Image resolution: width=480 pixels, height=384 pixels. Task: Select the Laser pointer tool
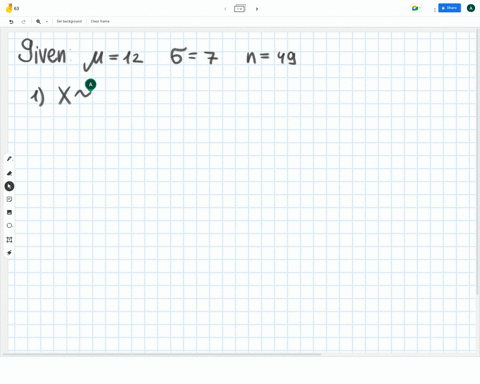click(9, 253)
